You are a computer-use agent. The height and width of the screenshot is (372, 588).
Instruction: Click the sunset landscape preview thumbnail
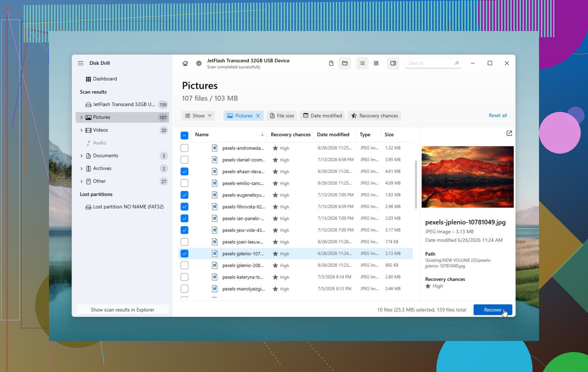click(x=467, y=177)
